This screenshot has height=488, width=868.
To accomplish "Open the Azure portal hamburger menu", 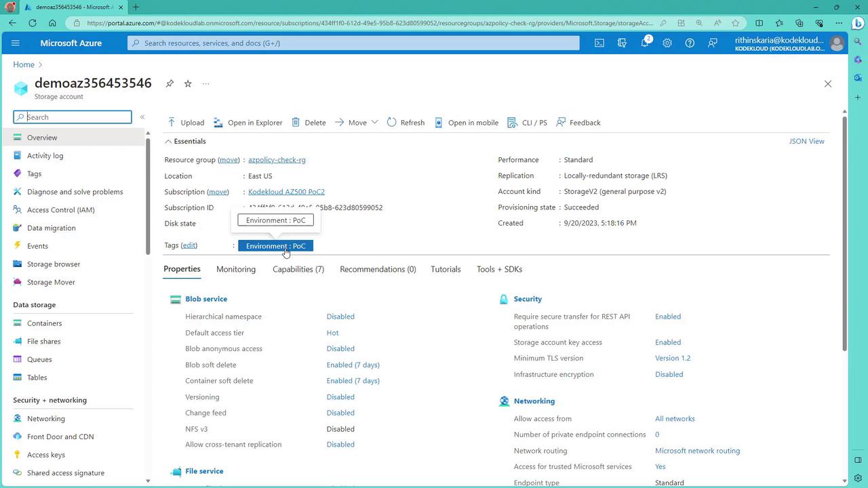I will [x=16, y=43].
